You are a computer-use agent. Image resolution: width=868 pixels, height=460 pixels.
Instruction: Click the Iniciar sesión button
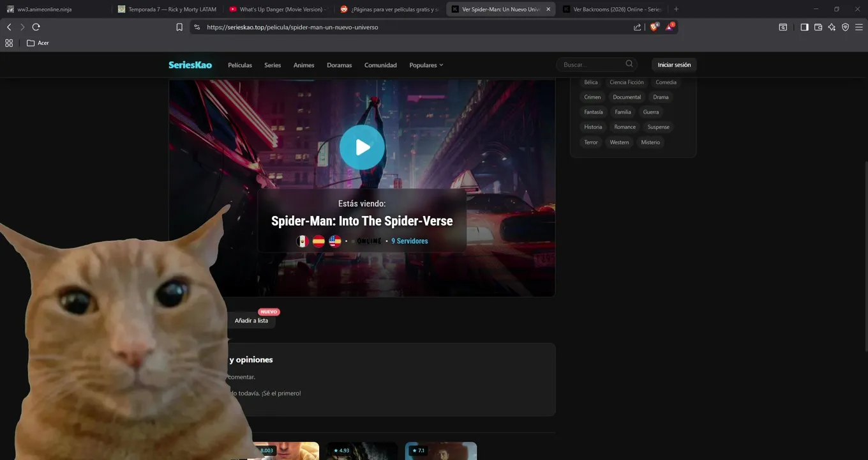coord(674,65)
